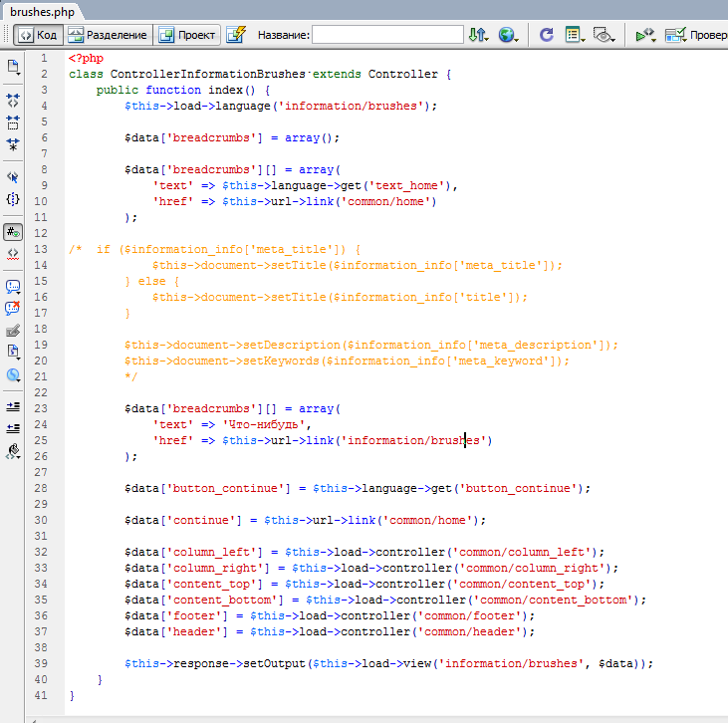Click the opening <?php tag on line 1

[86, 58]
